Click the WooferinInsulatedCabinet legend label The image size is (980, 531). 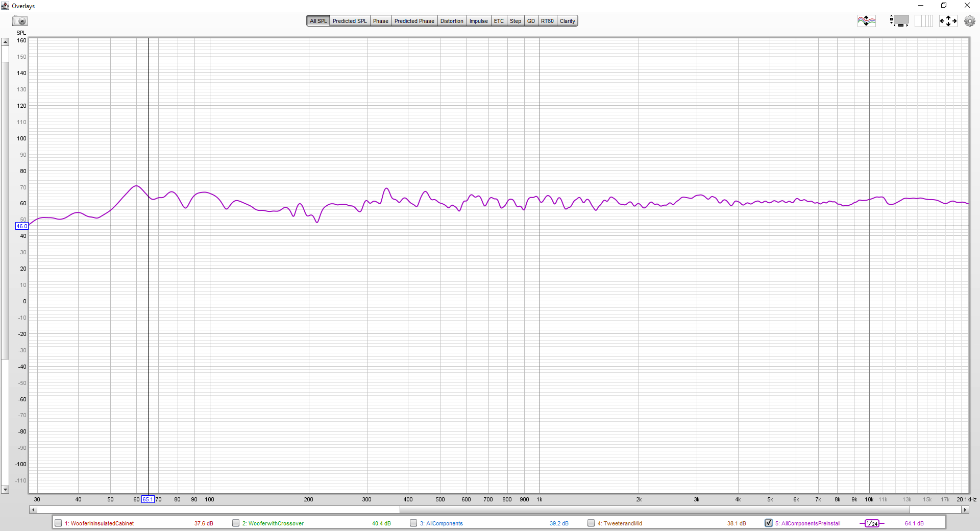click(x=99, y=523)
